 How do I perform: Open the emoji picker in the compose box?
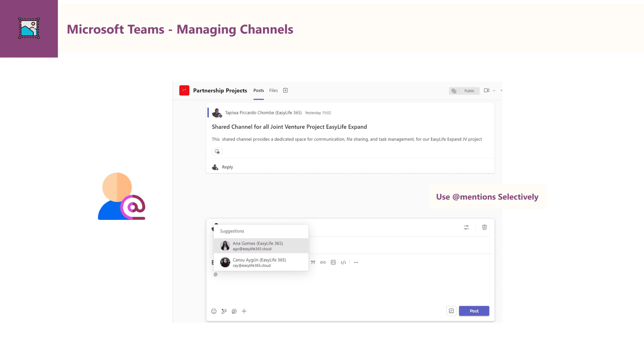214,311
